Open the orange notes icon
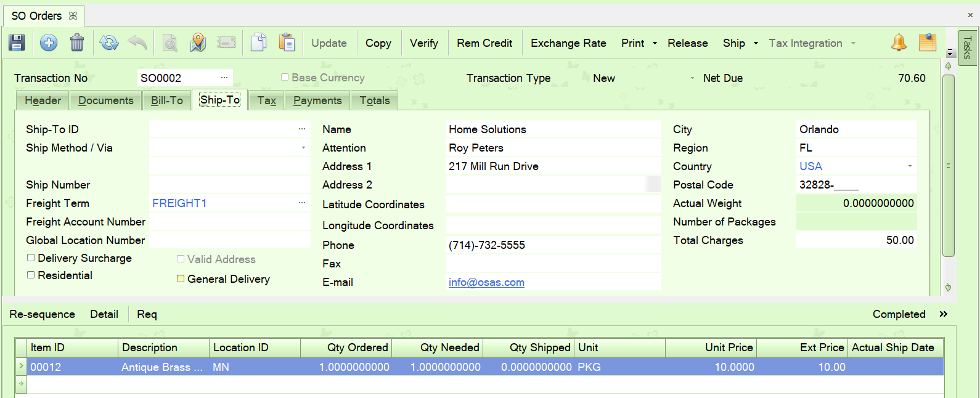Screen dimensions: 980x398 [927, 43]
